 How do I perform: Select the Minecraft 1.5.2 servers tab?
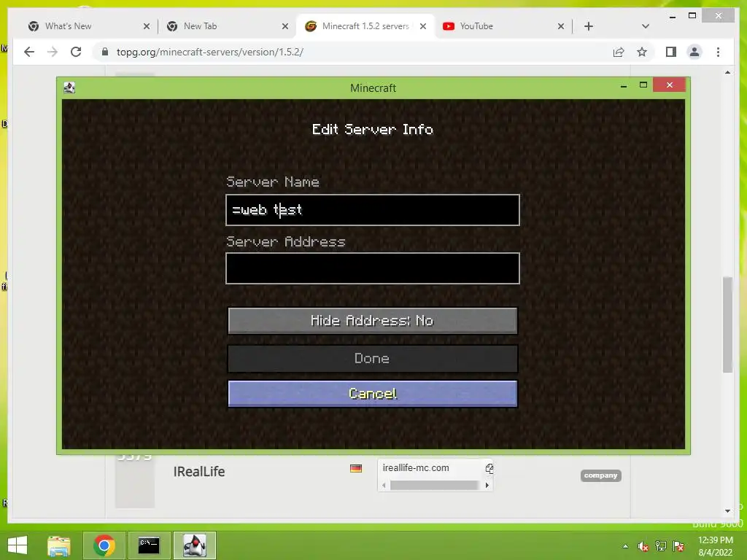coord(365,26)
